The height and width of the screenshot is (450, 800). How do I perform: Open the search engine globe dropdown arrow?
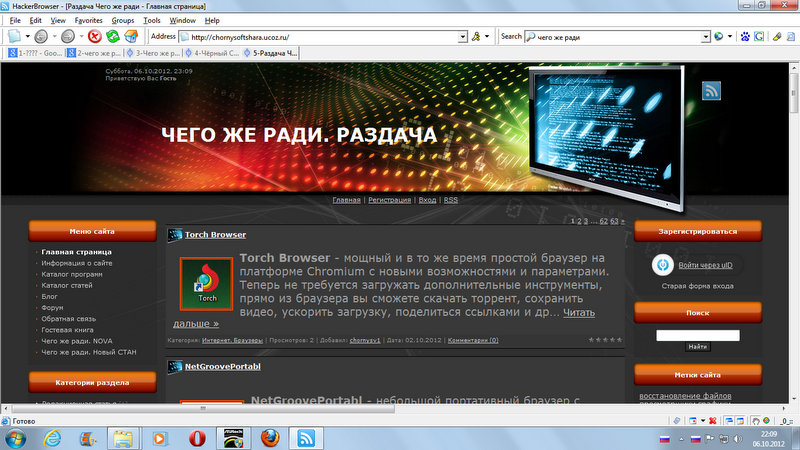coord(730,36)
